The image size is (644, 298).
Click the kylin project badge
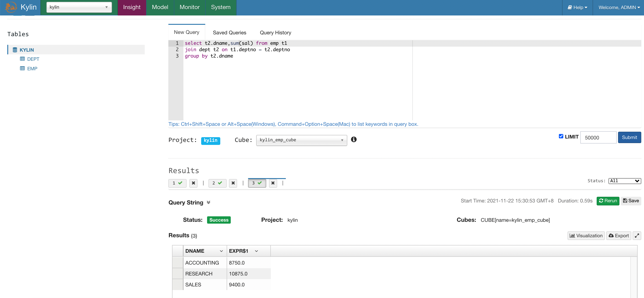click(210, 141)
